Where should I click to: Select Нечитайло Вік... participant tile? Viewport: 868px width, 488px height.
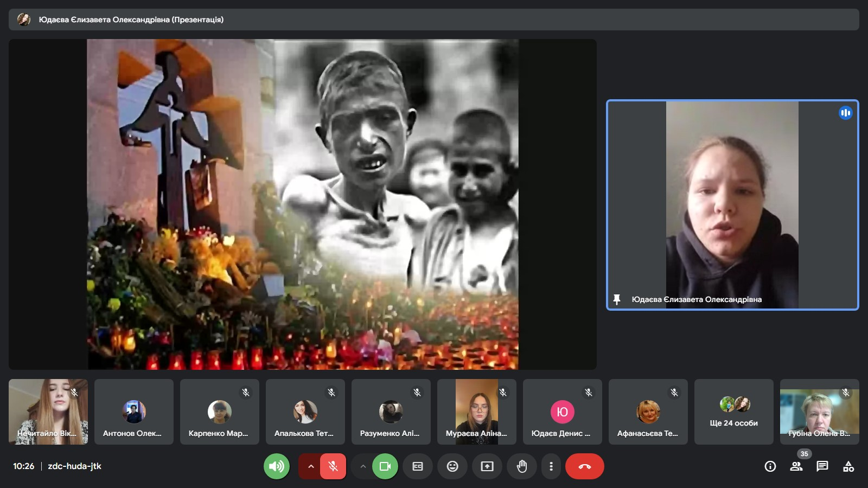pos(48,412)
